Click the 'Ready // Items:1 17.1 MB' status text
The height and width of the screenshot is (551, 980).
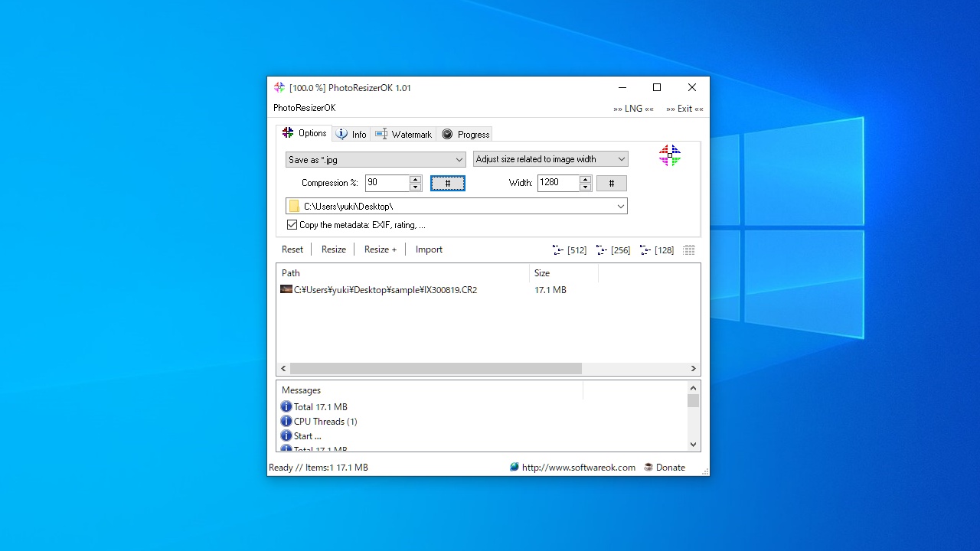coord(318,467)
